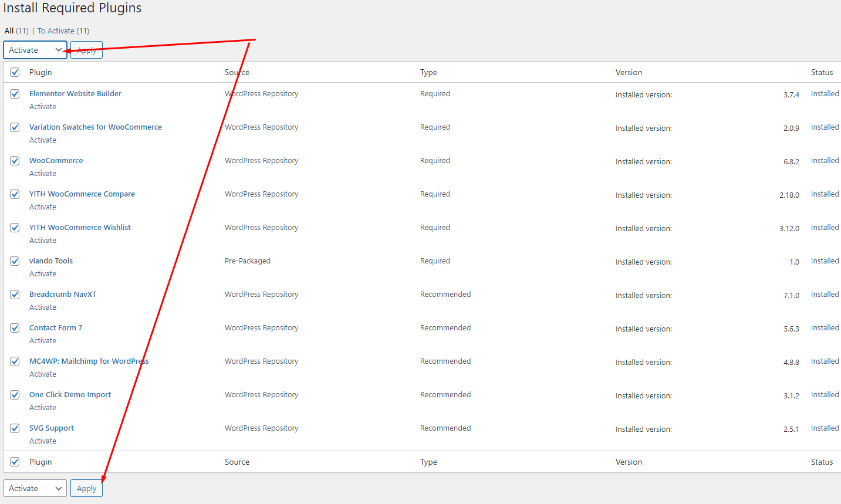Click the top Apply button
The image size is (841, 504).
tap(86, 50)
